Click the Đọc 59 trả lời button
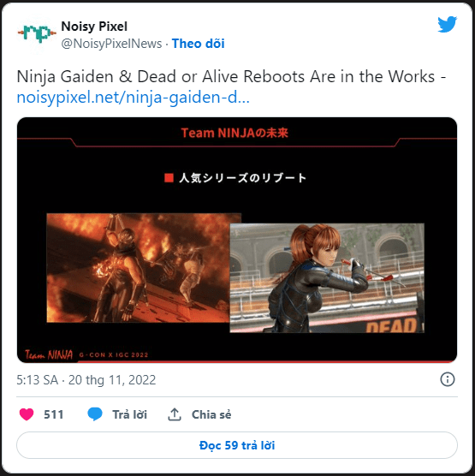Image resolution: width=475 pixels, height=476 pixels. (x=237, y=445)
